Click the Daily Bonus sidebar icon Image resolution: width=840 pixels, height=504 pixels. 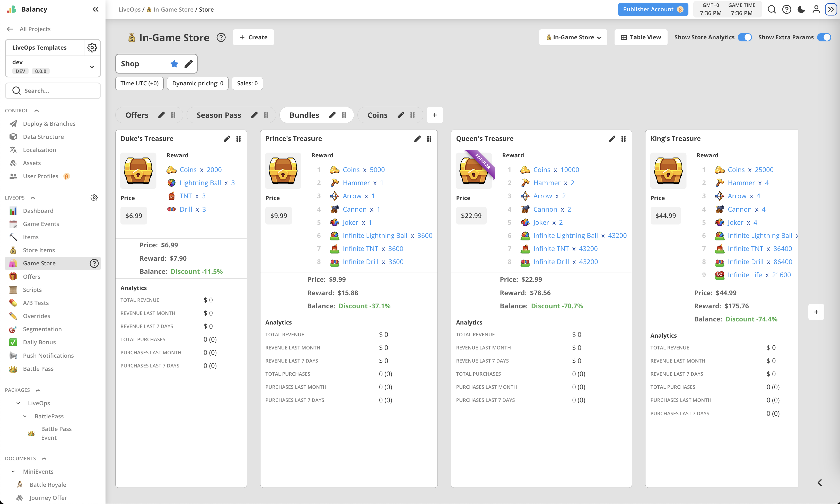[13, 342]
